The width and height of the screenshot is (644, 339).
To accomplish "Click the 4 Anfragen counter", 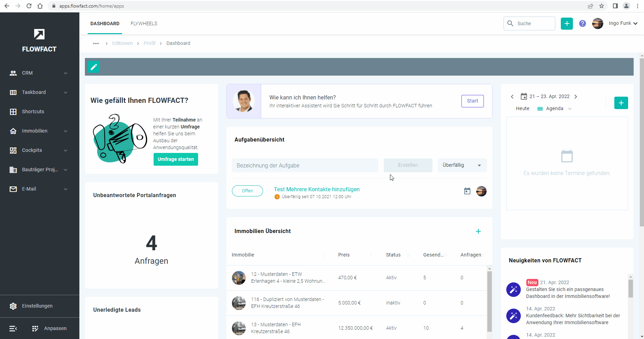I will 152,249.
